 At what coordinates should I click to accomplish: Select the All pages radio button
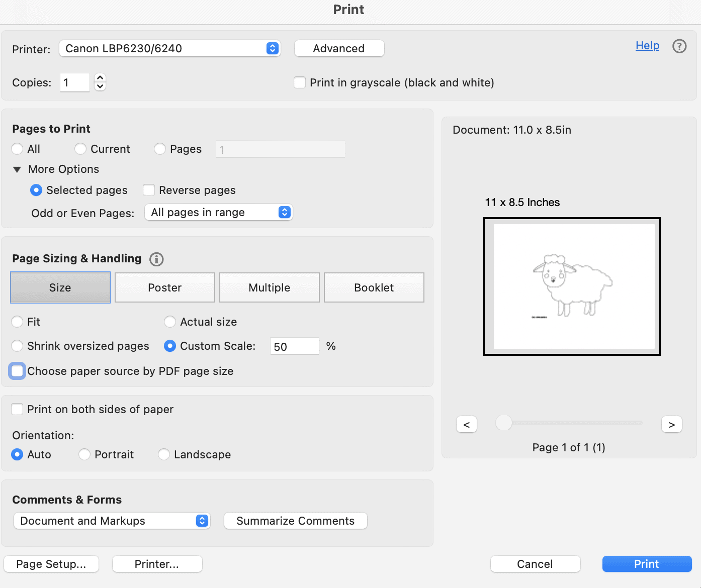click(x=17, y=149)
